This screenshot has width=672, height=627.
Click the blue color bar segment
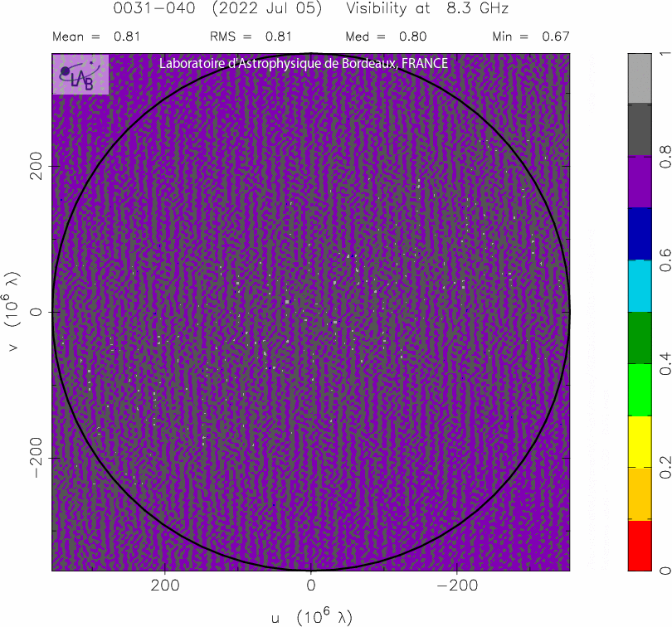(x=640, y=234)
